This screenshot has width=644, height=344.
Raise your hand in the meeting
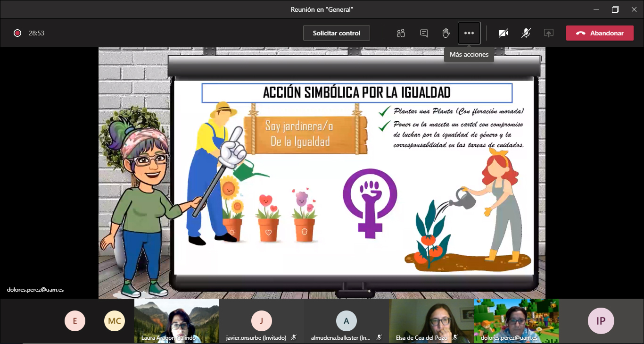(446, 33)
